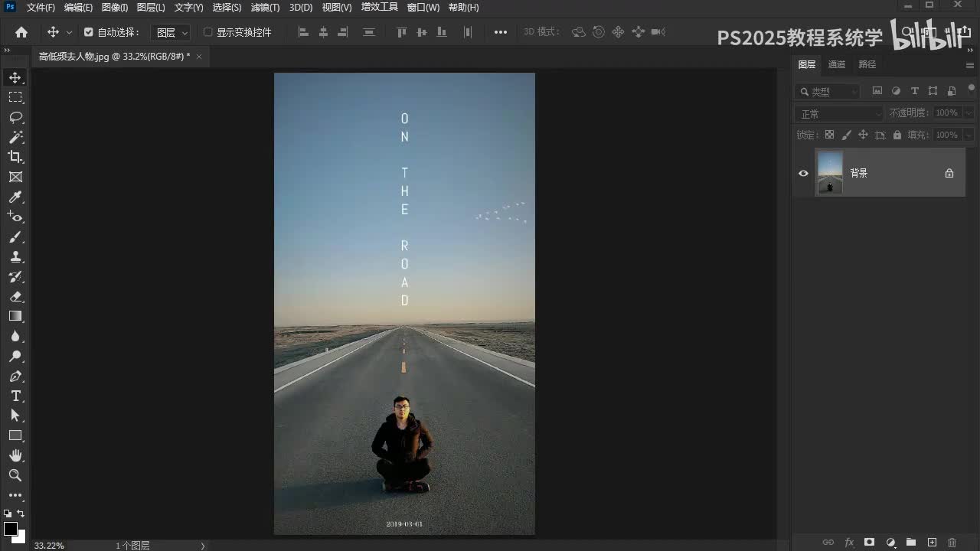980x551 pixels.
Task: Swap foreground and background colors
Action: [x=21, y=514]
